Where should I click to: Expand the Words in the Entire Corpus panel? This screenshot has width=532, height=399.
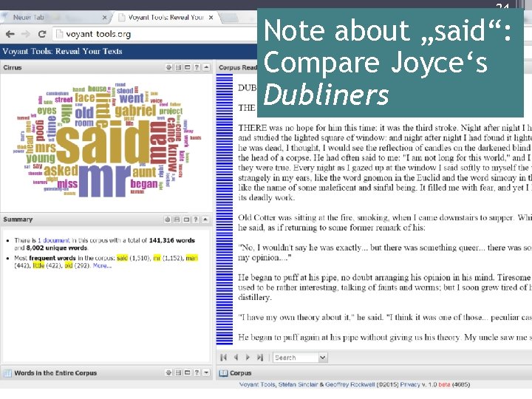[x=206, y=372]
